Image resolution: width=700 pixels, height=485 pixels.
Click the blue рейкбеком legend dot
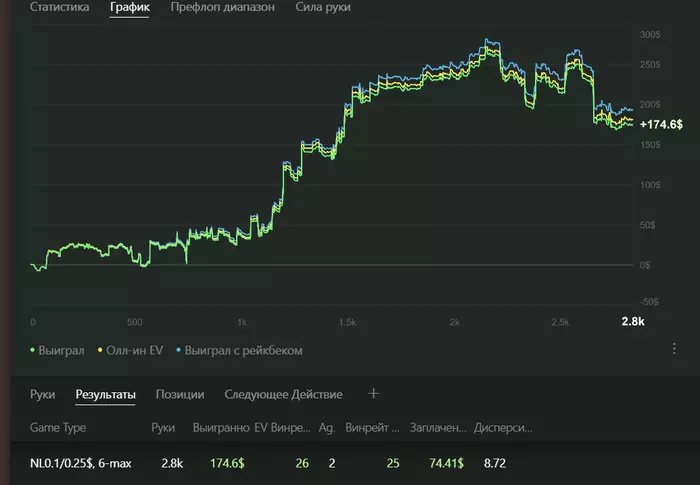pyautogui.click(x=179, y=350)
